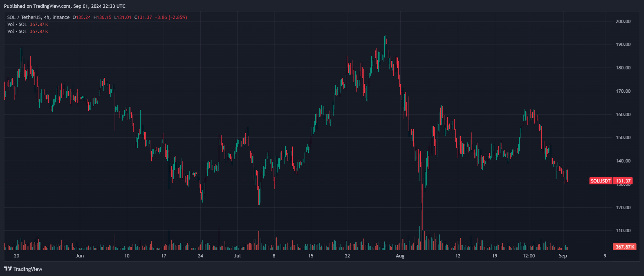Click the Jun label on time axis

coord(79,256)
